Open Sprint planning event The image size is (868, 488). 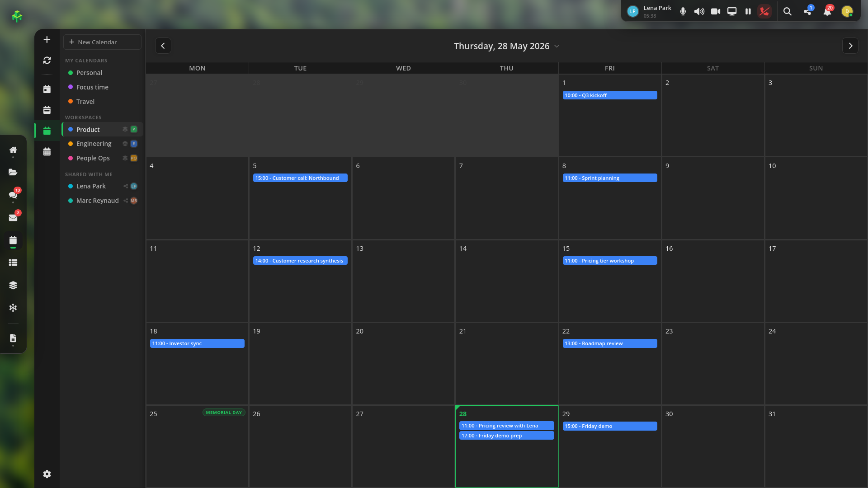[609, 178]
